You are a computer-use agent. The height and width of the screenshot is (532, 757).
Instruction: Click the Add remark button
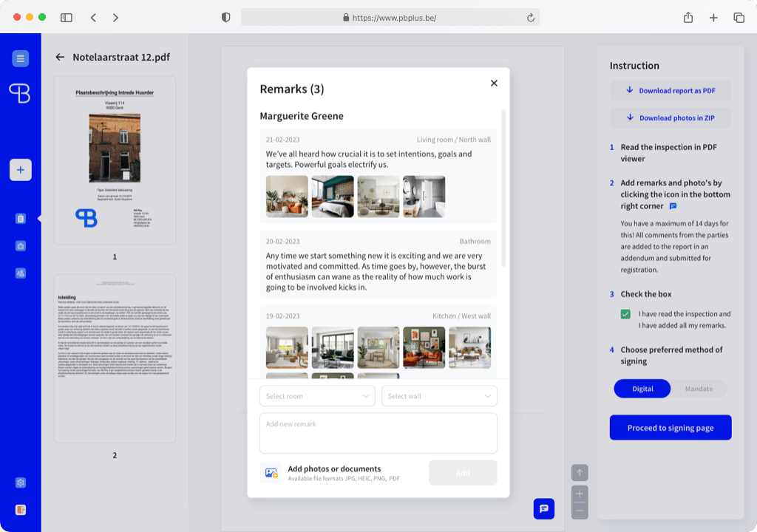coord(463,473)
